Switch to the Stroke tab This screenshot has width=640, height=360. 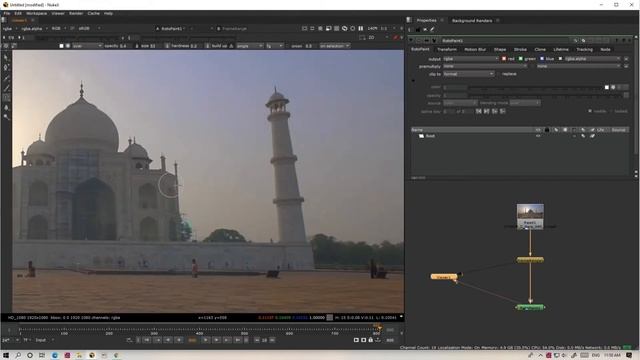click(x=520, y=49)
